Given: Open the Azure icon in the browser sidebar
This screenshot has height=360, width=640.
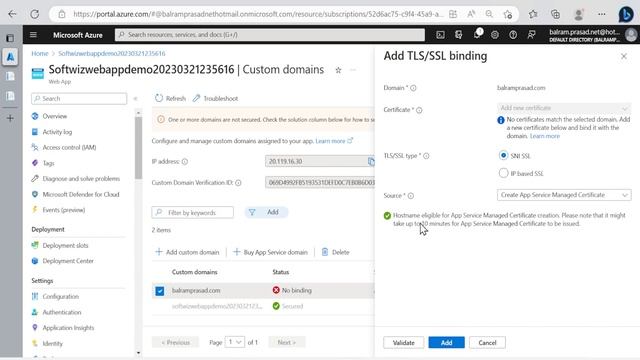Looking at the screenshot, I should 10,57.
